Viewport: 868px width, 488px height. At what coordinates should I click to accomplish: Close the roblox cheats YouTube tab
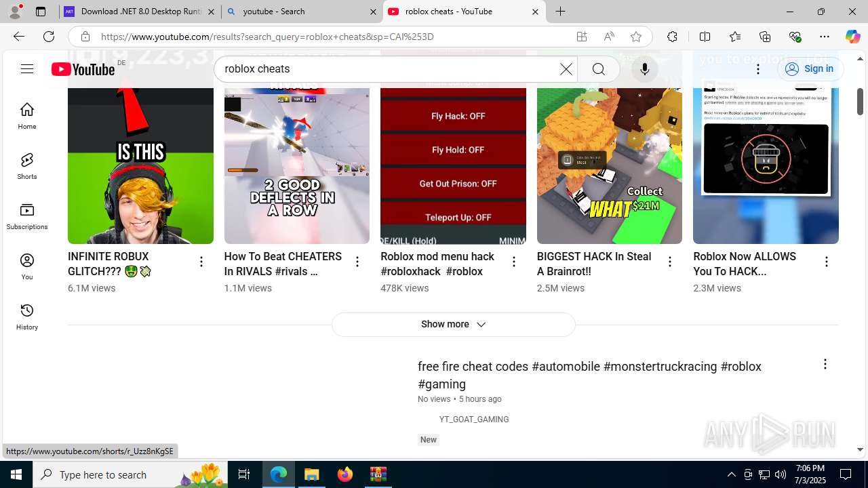coord(535,12)
